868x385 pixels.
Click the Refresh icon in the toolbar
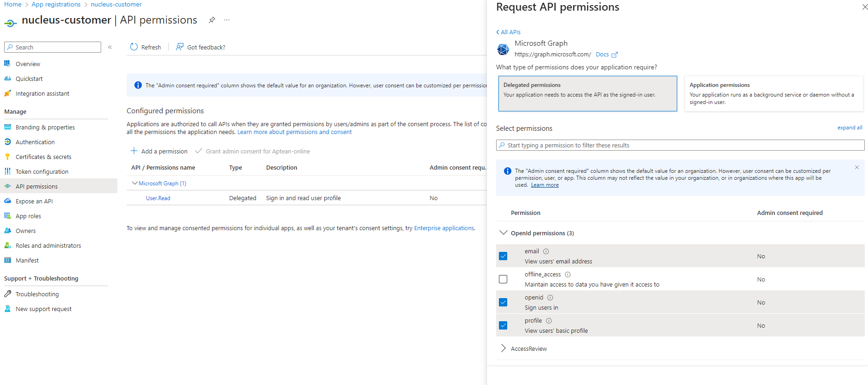[x=134, y=47]
